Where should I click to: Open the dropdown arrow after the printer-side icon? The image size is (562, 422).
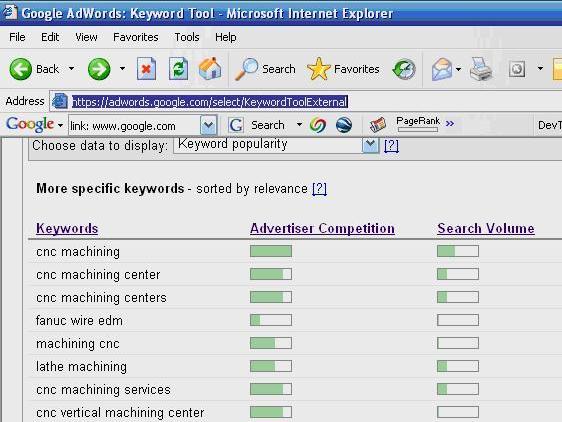[x=540, y=68]
